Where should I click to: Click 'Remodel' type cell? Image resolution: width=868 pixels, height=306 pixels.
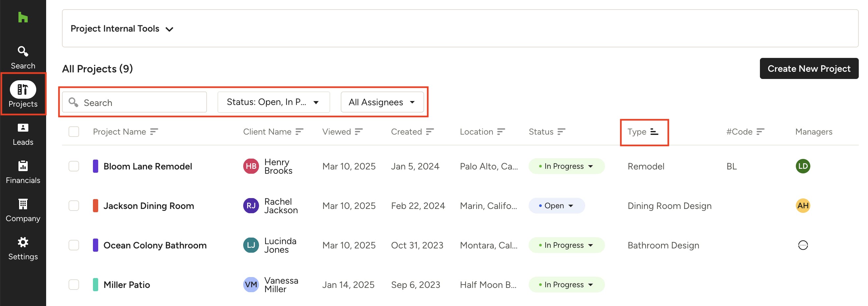click(x=646, y=166)
